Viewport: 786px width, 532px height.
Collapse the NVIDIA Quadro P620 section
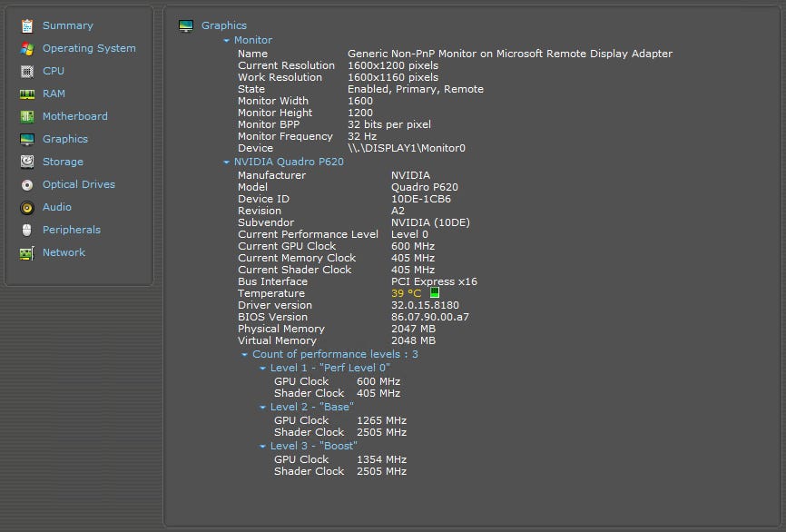pyautogui.click(x=227, y=163)
